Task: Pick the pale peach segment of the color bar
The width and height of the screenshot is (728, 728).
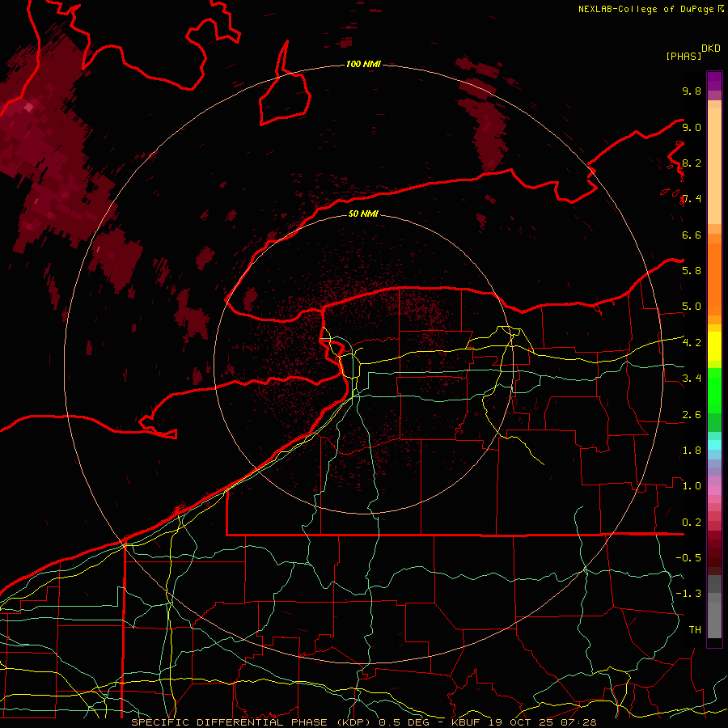Action: [x=714, y=167]
